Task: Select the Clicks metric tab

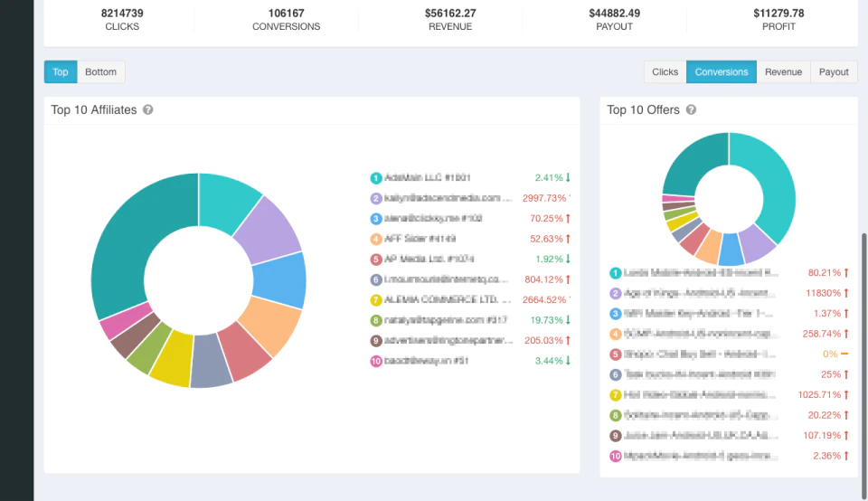Action: pyautogui.click(x=665, y=72)
